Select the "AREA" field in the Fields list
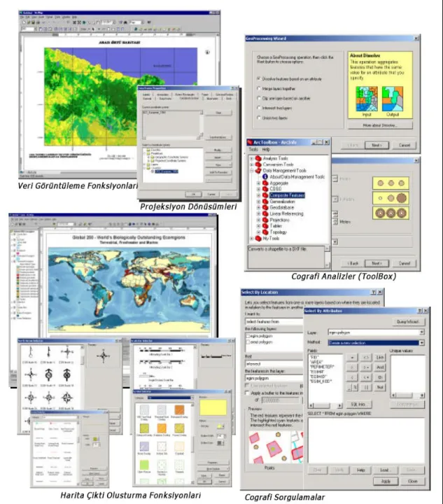This screenshot has height=504, width=443. [x=316, y=362]
